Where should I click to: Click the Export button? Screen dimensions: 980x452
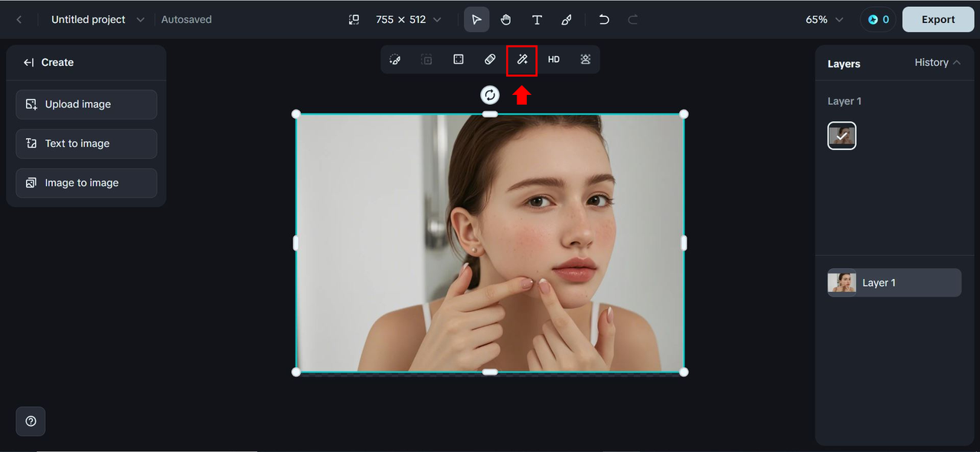tap(938, 20)
